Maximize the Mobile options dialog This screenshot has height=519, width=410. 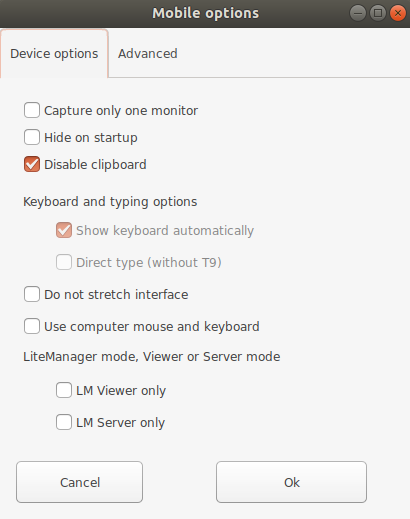[x=378, y=13]
